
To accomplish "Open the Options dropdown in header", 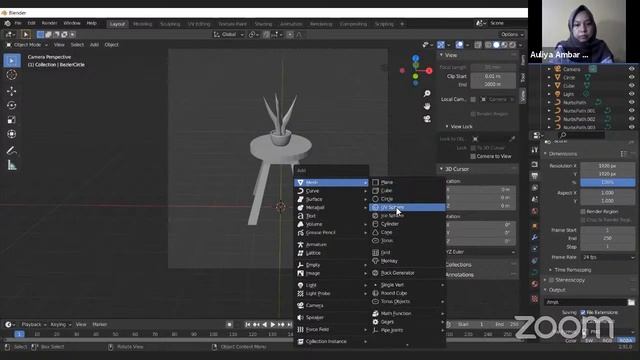I will [512, 35].
